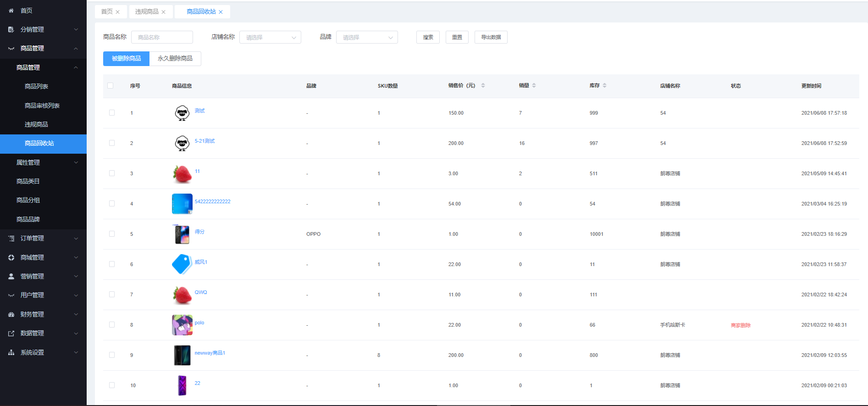The width and height of the screenshot is (868, 406).
Task: Open the 品牌 select dropdown
Action: point(367,38)
